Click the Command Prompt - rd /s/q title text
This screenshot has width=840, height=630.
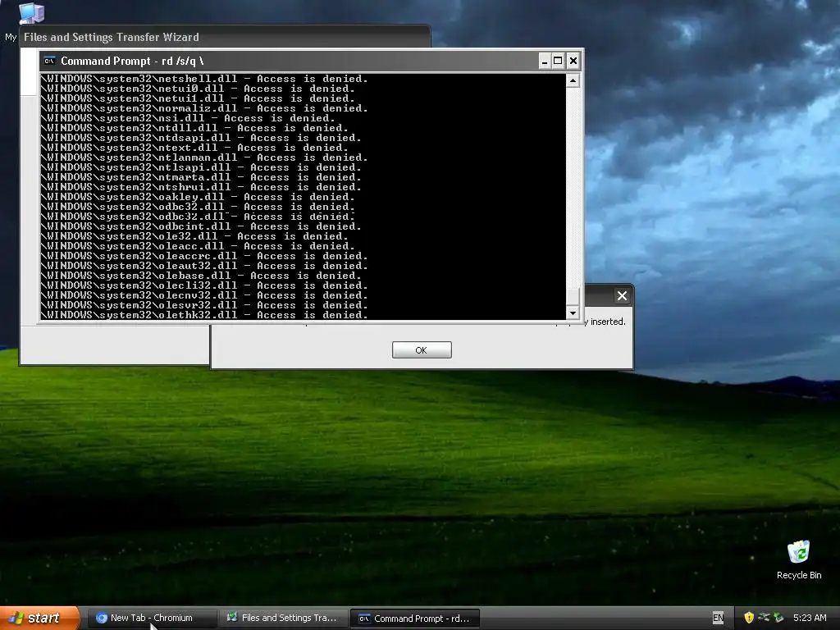coord(132,61)
